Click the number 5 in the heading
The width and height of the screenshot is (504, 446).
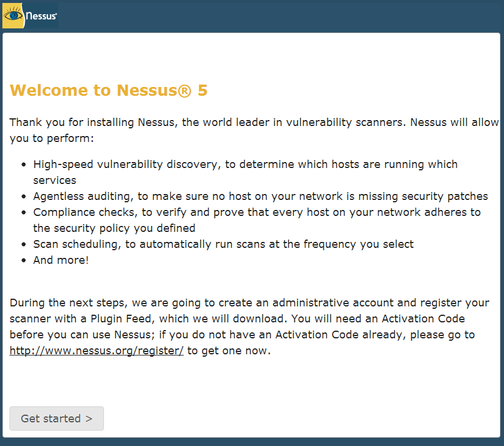tap(203, 90)
